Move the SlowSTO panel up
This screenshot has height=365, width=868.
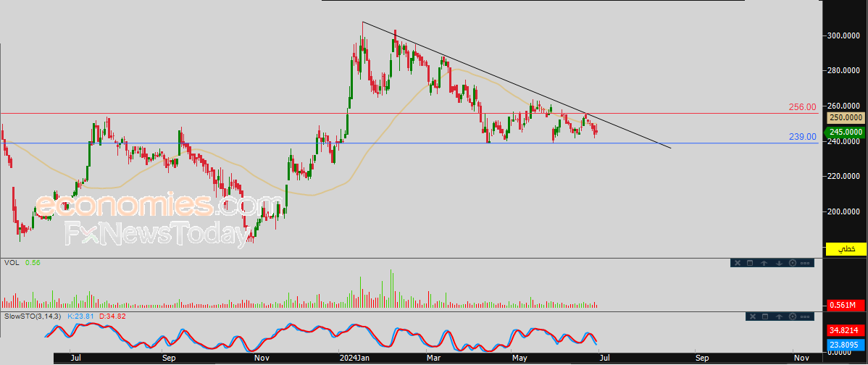779,317
